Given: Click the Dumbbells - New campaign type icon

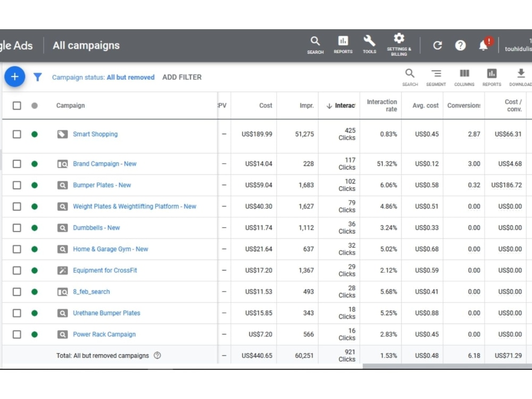Looking at the screenshot, I should pyautogui.click(x=62, y=228).
